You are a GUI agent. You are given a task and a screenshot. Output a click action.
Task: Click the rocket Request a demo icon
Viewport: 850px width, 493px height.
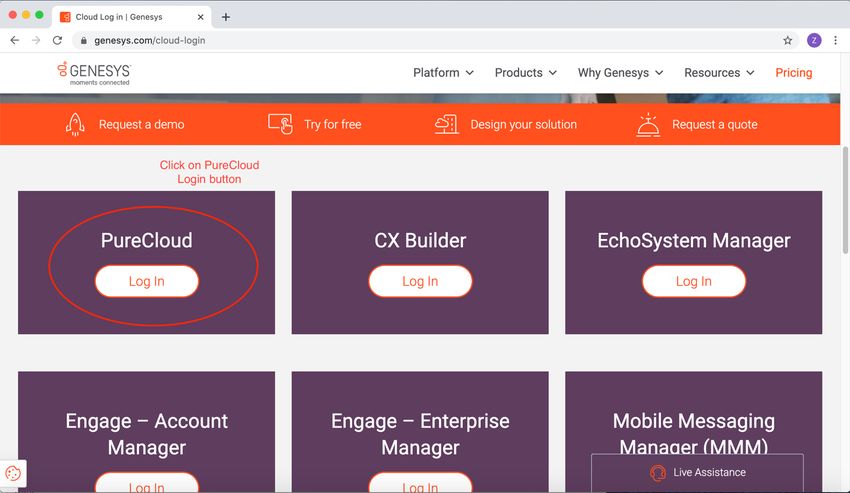pos(75,124)
